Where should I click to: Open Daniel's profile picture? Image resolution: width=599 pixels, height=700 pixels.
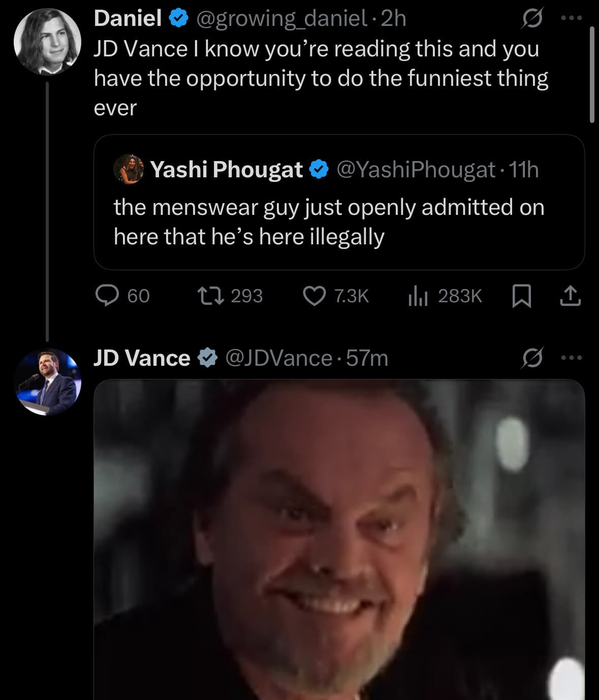pyautogui.click(x=47, y=41)
